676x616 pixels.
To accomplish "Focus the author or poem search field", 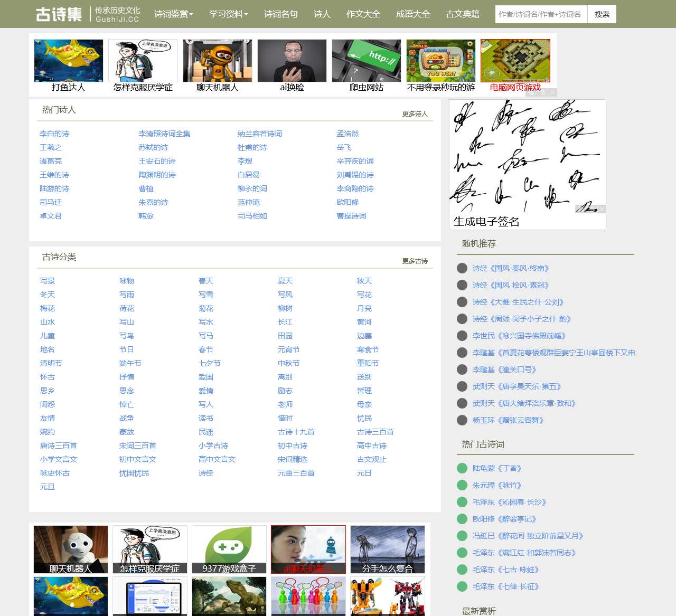I will [541, 14].
